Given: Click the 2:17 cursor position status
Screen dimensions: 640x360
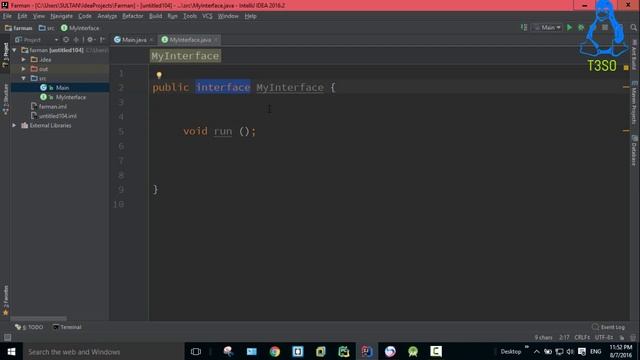Looking at the screenshot, I should coord(564,338).
